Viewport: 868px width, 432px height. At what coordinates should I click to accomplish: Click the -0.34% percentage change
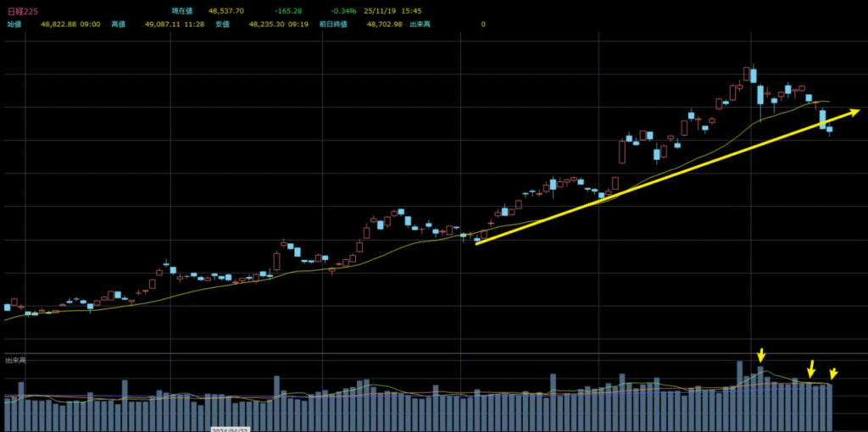(x=342, y=11)
